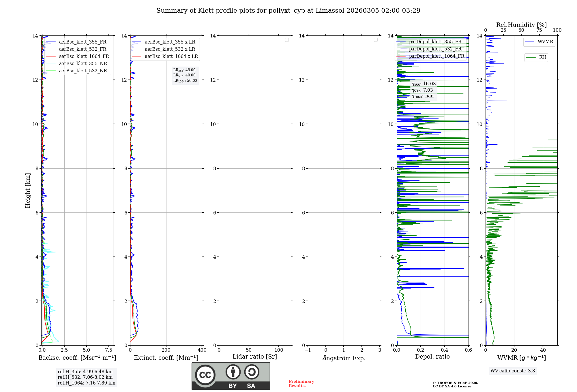This screenshot has height=392, width=577.
Task: Click parDepol_klett_532_FR legend entry
Action: tap(435, 49)
